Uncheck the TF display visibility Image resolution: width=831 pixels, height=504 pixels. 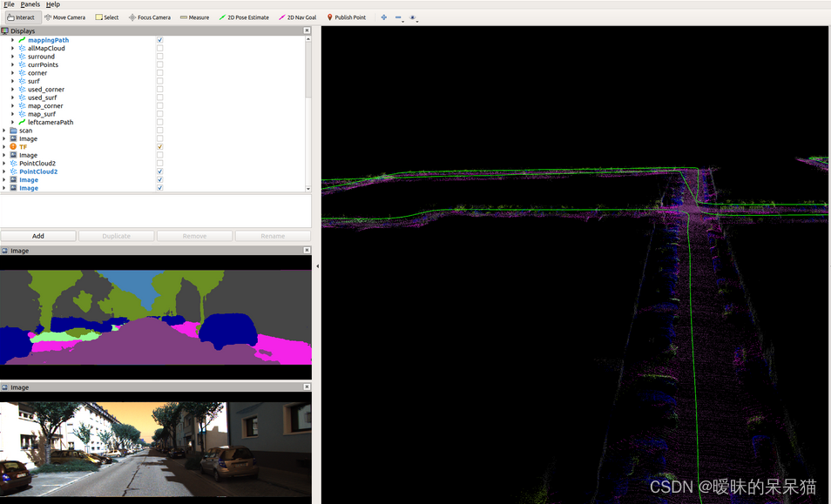pyautogui.click(x=159, y=146)
